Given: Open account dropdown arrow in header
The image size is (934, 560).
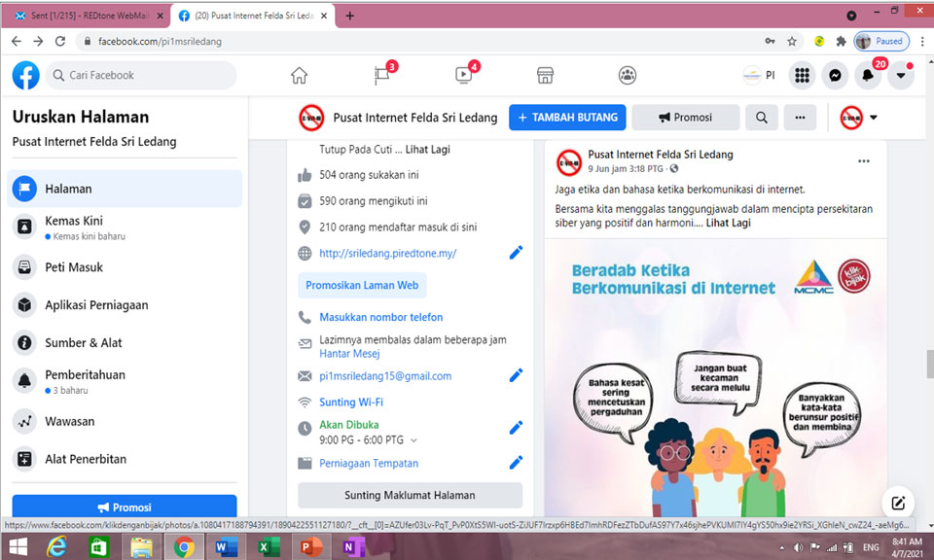Looking at the screenshot, I should click(901, 76).
